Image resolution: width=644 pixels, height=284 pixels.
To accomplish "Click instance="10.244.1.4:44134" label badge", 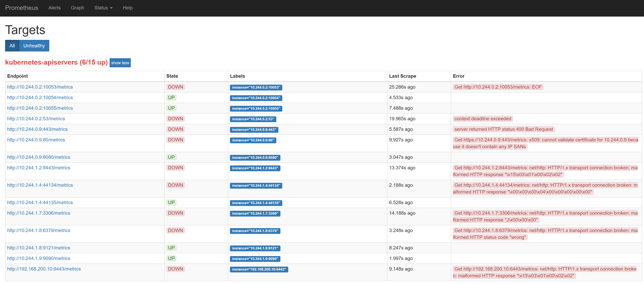I will (256, 186).
